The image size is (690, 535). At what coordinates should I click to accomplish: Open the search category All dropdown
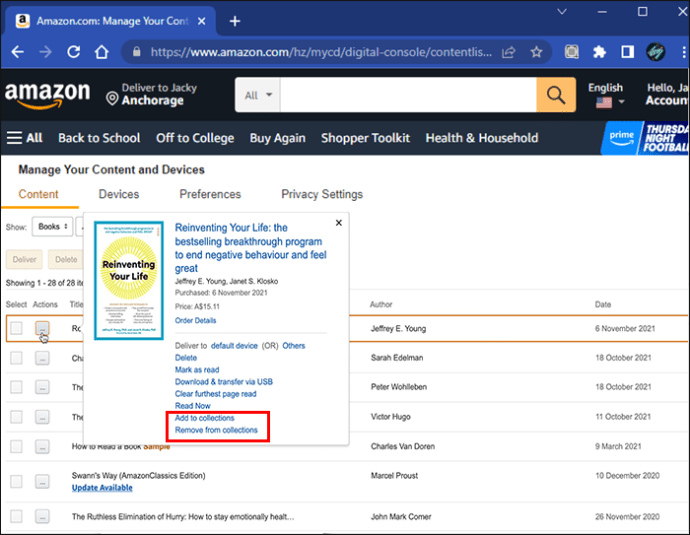pyautogui.click(x=258, y=95)
